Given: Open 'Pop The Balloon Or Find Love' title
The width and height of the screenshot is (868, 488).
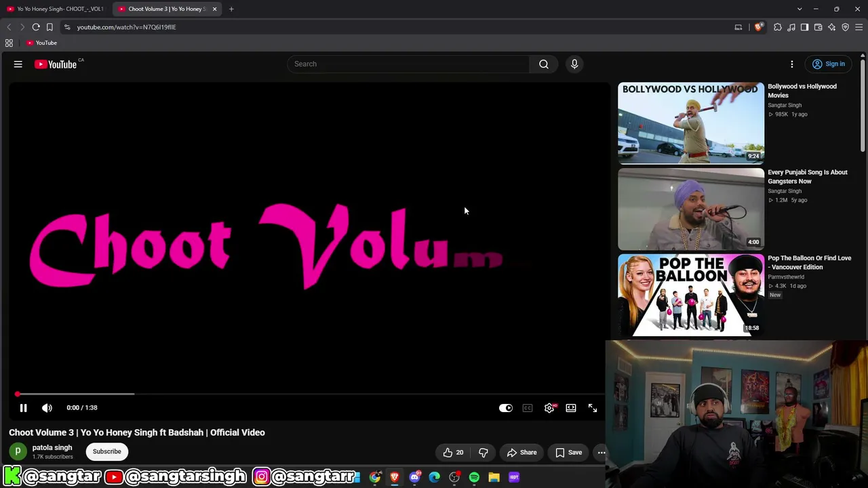Looking at the screenshot, I should tap(810, 262).
